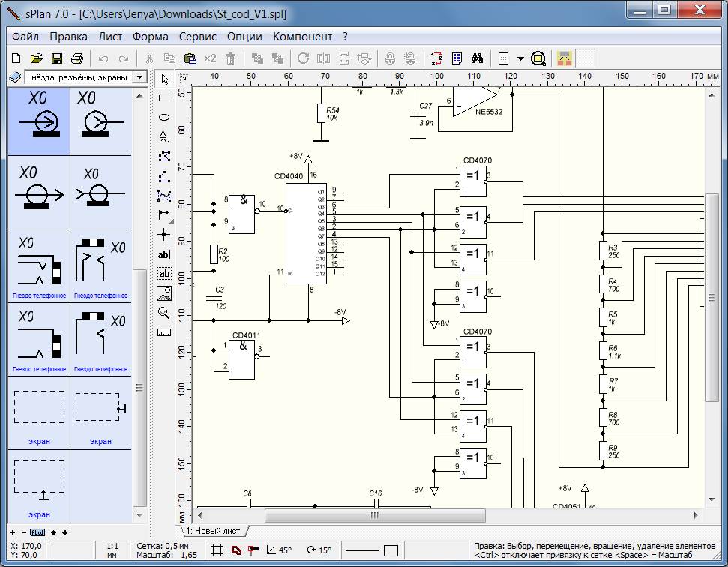The image size is (728, 567).
Task: Click the library book icon
Action: [x=15, y=77]
